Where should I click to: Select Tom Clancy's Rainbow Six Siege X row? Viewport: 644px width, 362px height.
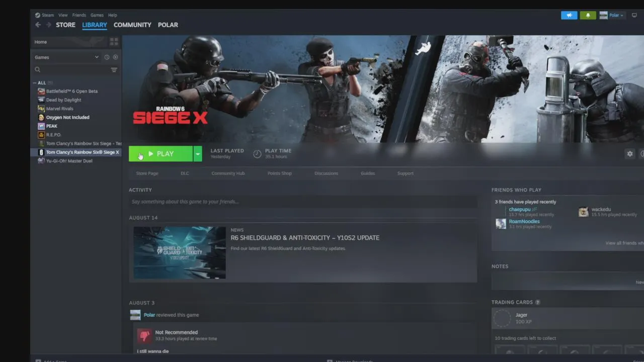tap(76, 152)
